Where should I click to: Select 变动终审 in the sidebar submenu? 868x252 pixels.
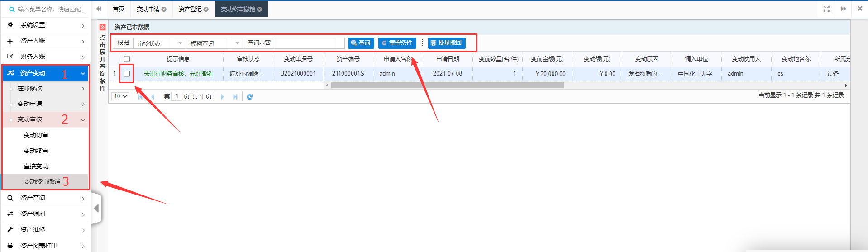tap(36, 151)
